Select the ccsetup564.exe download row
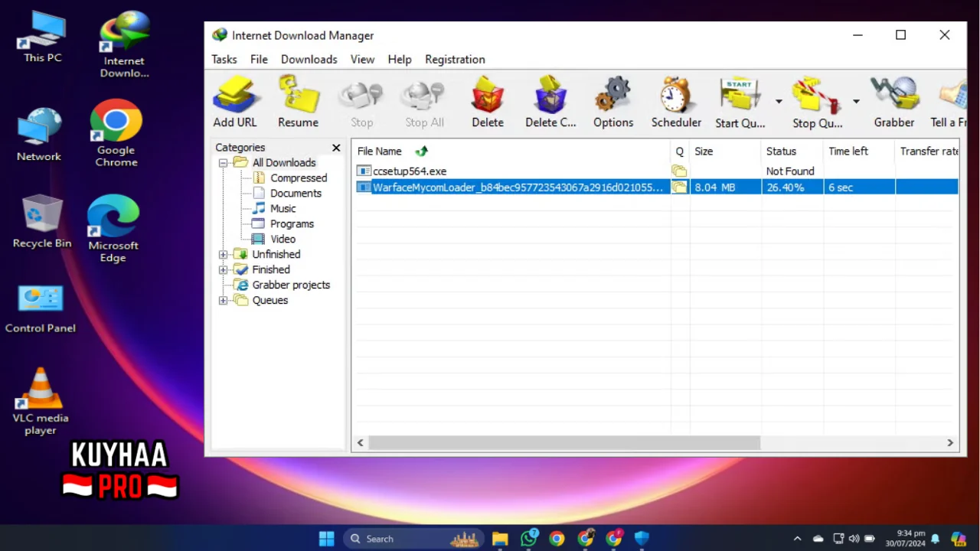The image size is (980, 551). pyautogui.click(x=655, y=171)
